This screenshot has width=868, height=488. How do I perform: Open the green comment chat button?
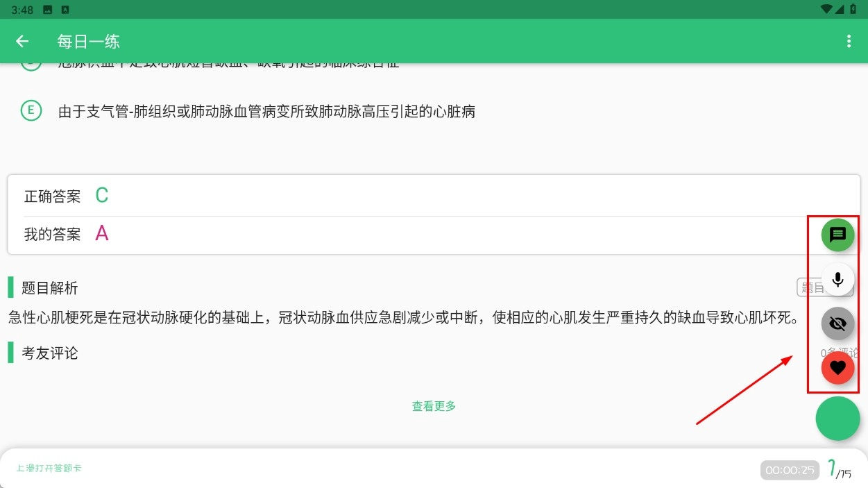[x=837, y=235]
